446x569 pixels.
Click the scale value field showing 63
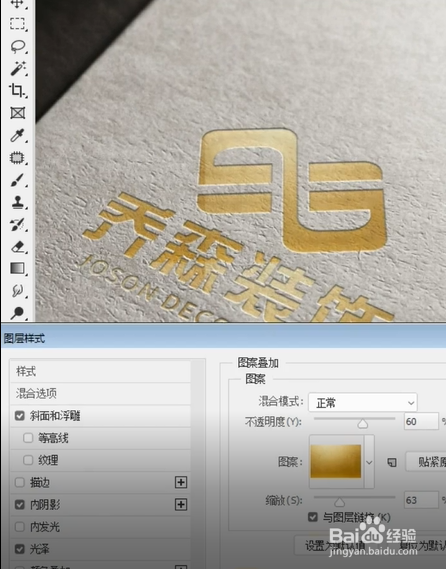[421, 500]
